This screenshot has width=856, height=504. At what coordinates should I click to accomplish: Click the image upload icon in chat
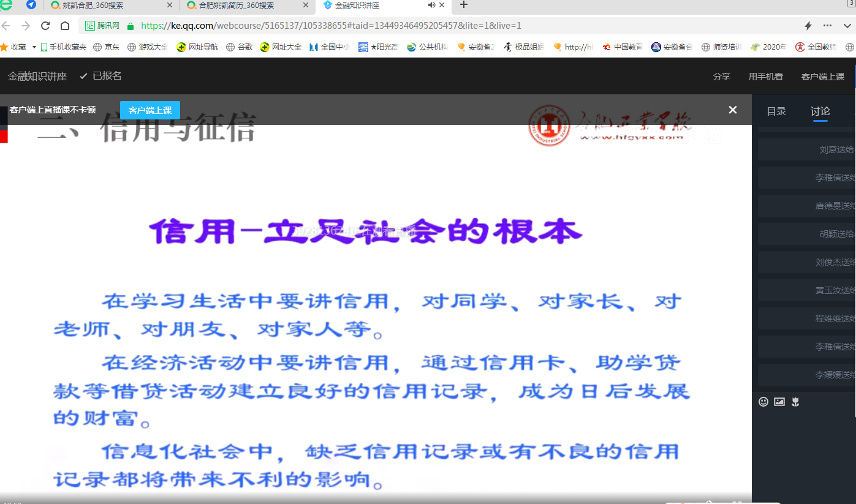[x=779, y=402]
